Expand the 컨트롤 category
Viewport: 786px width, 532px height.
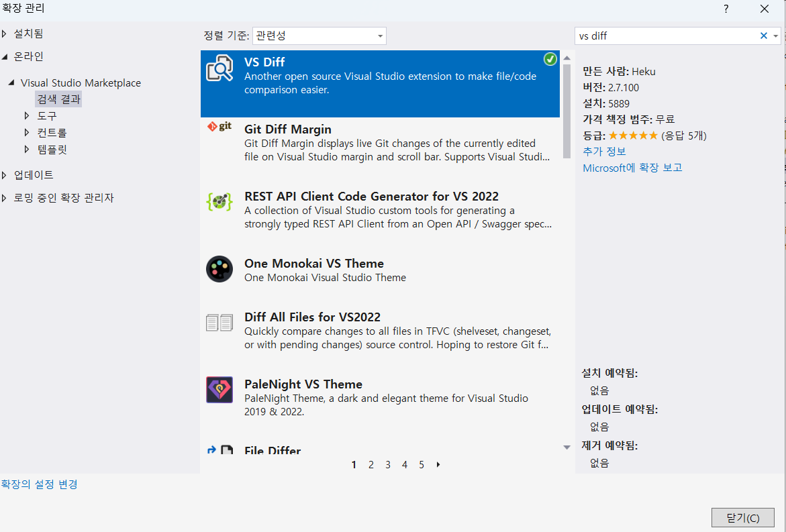tap(27, 133)
